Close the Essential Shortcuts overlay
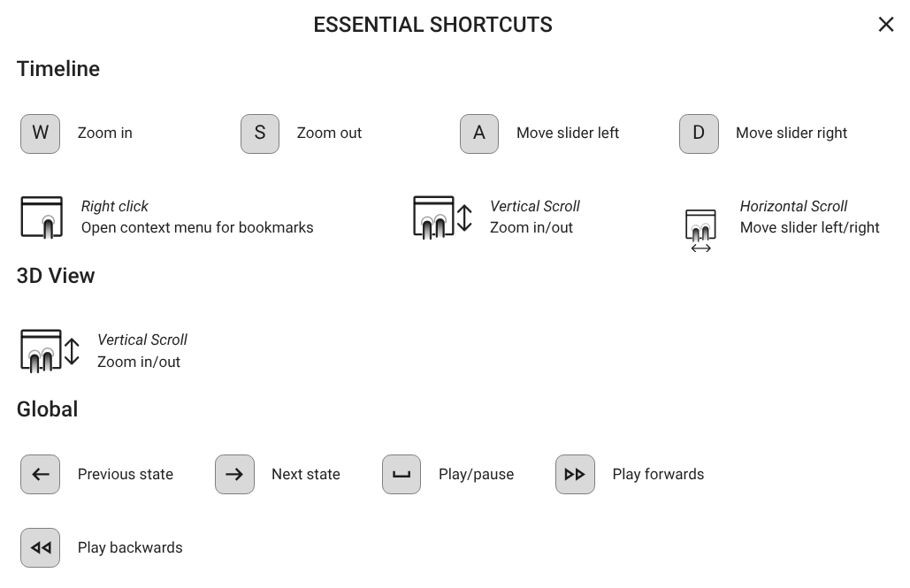 (886, 24)
